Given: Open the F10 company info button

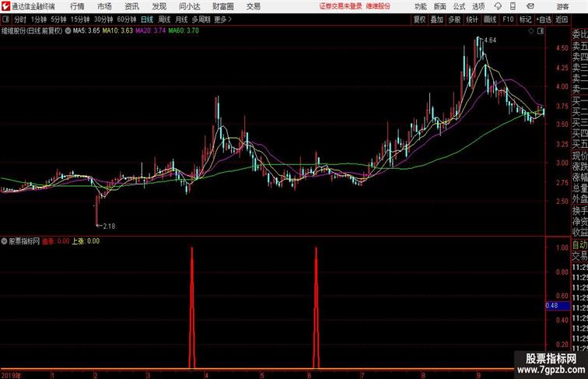Looking at the screenshot, I should (x=508, y=19).
